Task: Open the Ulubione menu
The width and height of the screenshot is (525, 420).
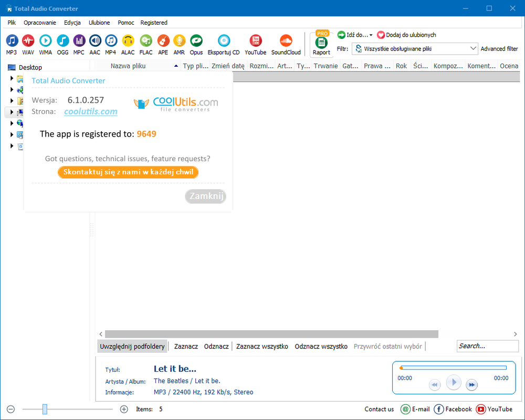Action: (99, 23)
